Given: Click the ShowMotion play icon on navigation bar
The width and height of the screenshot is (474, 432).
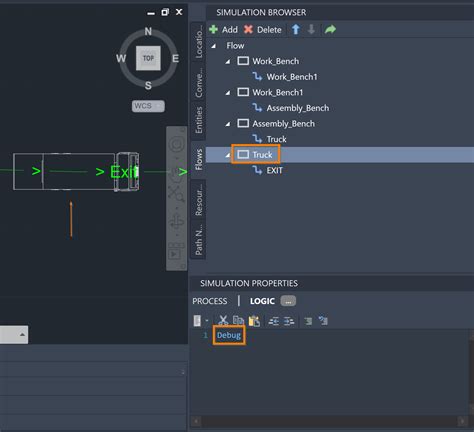Looking at the screenshot, I should [177, 252].
